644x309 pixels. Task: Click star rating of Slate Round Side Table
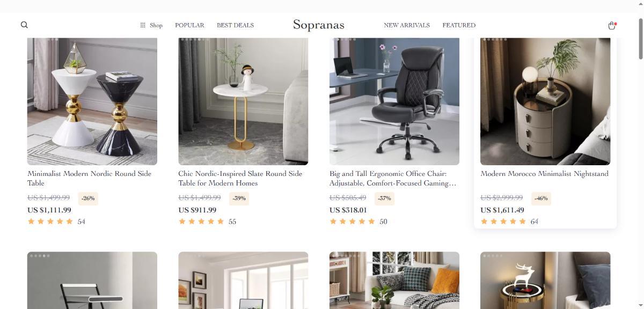201,222
